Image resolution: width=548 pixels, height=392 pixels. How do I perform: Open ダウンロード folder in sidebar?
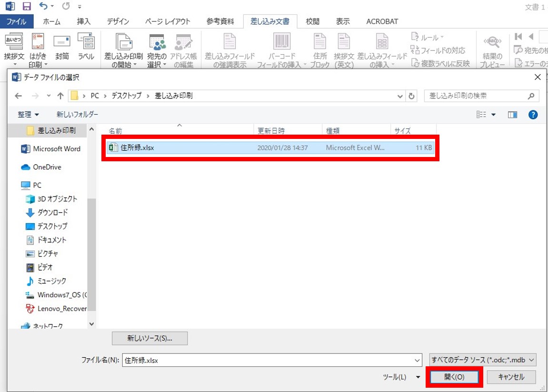click(x=47, y=213)
